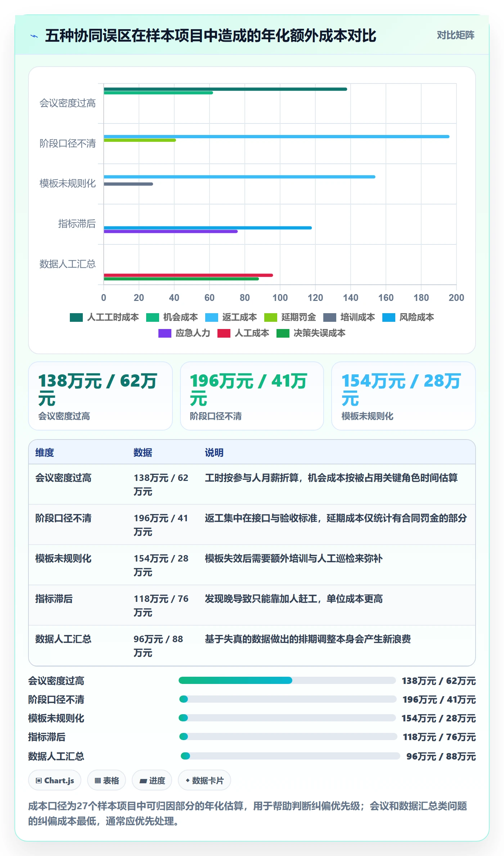The width and height of the screenshot is (504, 856).
Task: Click the footnote text starting with 成本口径为27个样本项目
Action: point(248,814)
